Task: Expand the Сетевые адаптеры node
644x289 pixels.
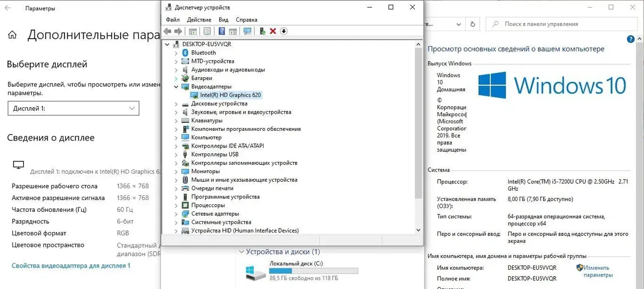Action: pyautogui.click(x=176, y=213)
